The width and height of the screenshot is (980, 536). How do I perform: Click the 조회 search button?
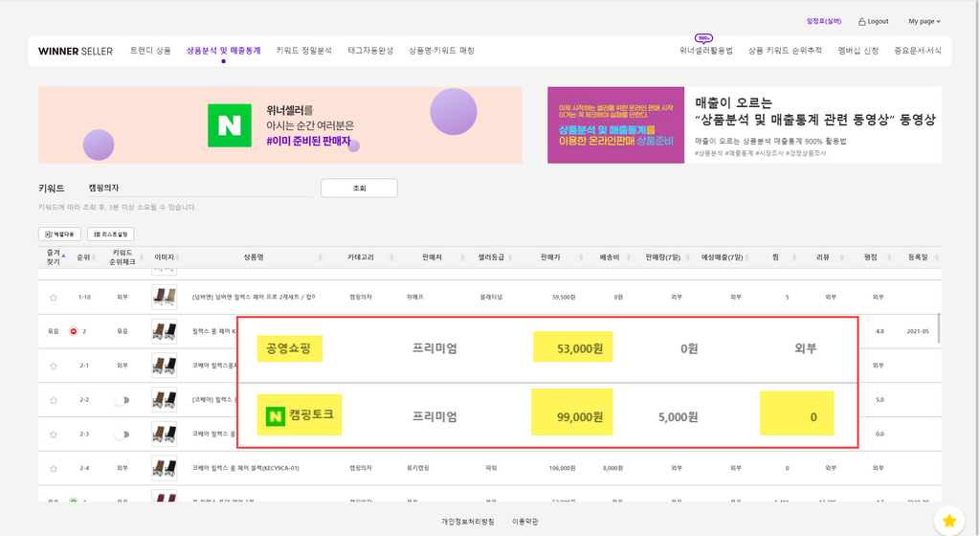(x=360, y=188)
